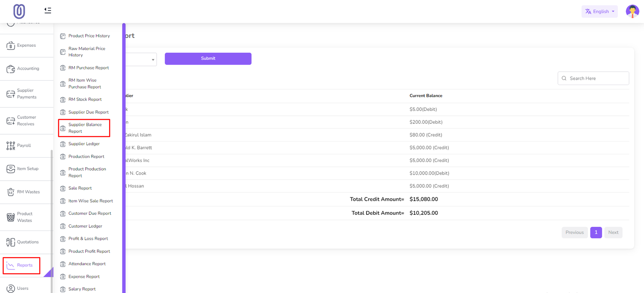644x293 pixels.
Task: Click the Product Wastes basket icon
Action: tap(11, 217)
